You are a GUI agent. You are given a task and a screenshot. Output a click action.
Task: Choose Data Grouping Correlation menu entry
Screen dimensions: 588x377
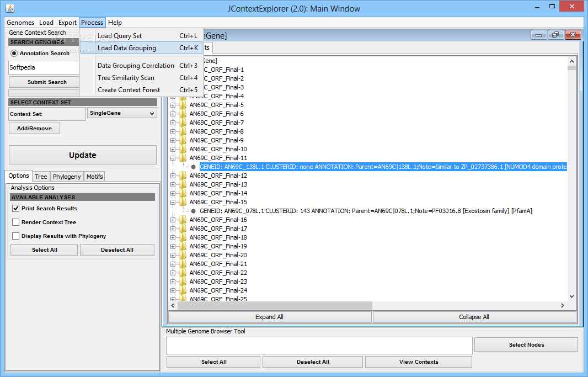[141, 65]
